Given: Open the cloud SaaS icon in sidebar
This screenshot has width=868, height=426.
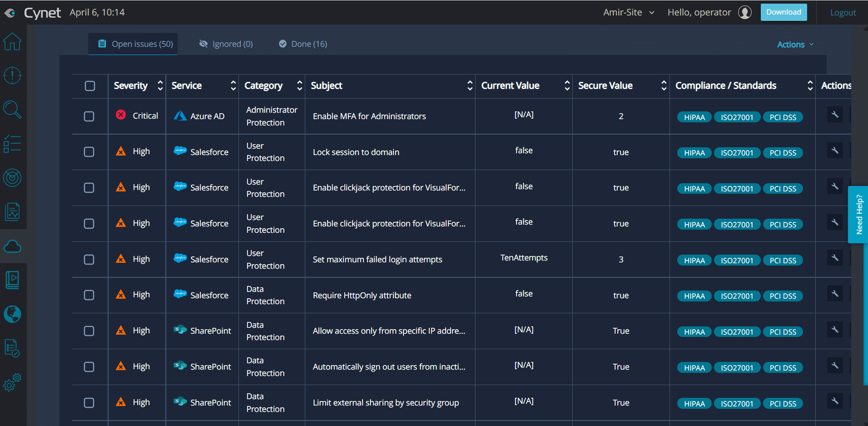Looking at the screenshot, I should pyautogui.click(x=12, y=246).
